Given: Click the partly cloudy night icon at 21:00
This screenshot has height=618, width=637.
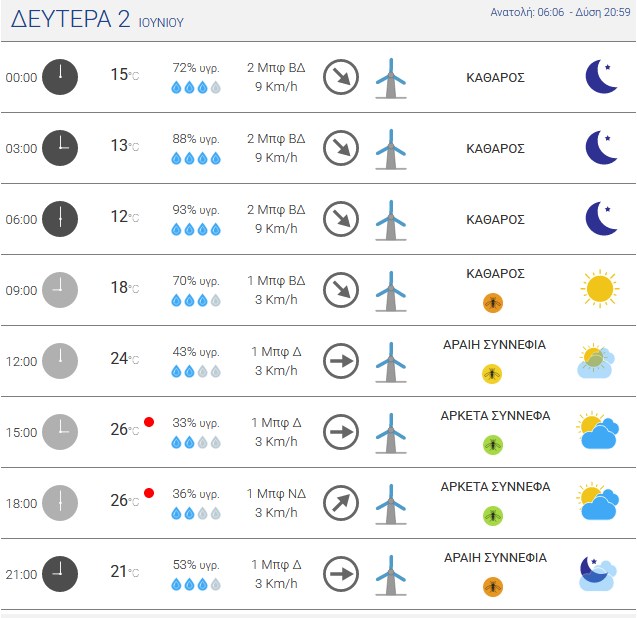Looking at the screenshot, I should 598,573.
